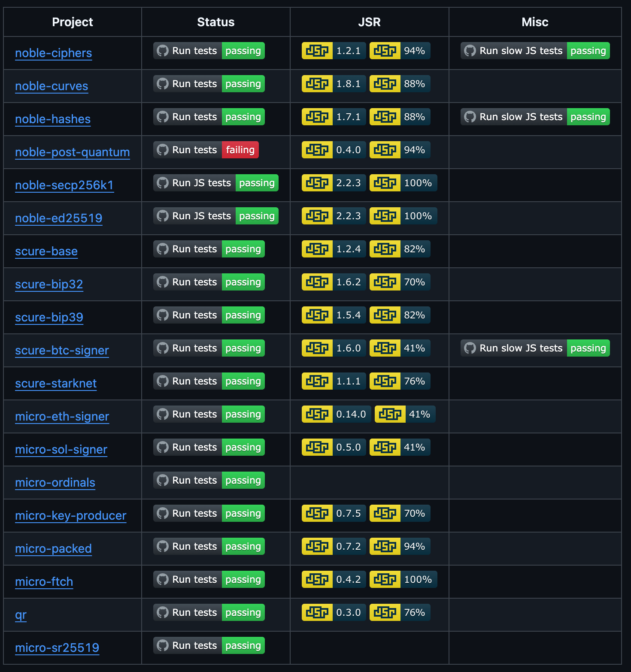Open the micro-ordinals project link
The height and width of the screenshot is (672, 631).
[55, 483]
